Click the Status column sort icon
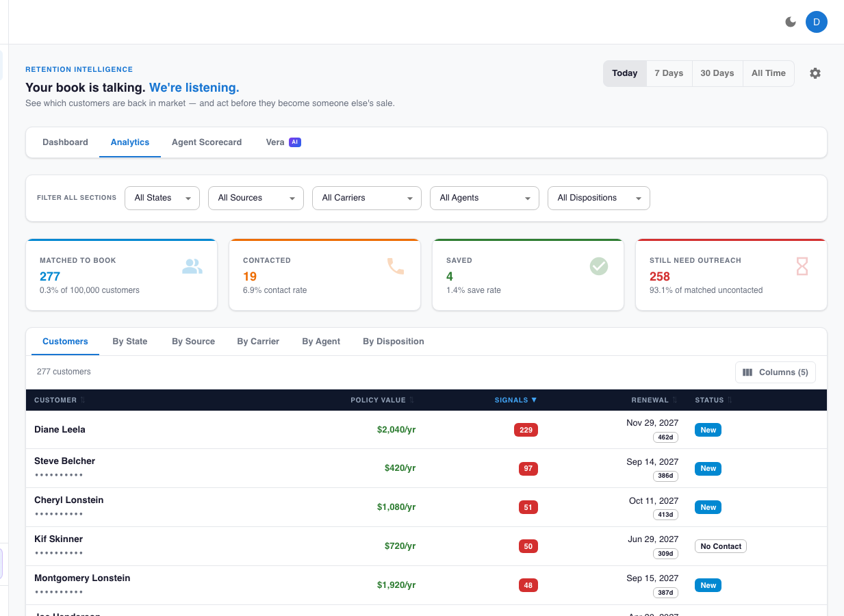This screenshot has width=844, height=616. point(730,400)
